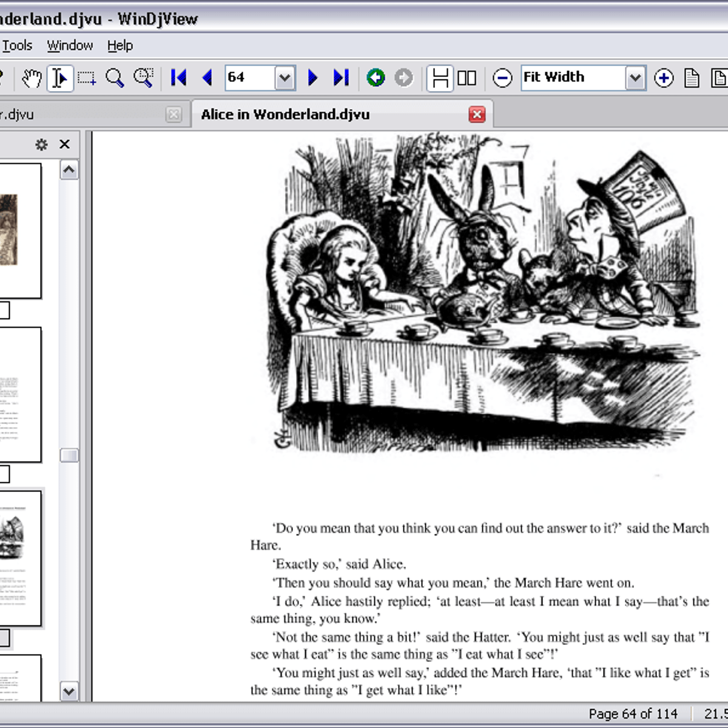Toggle continuous single-page layout
The image size is (728, 728).
(440, 78)
